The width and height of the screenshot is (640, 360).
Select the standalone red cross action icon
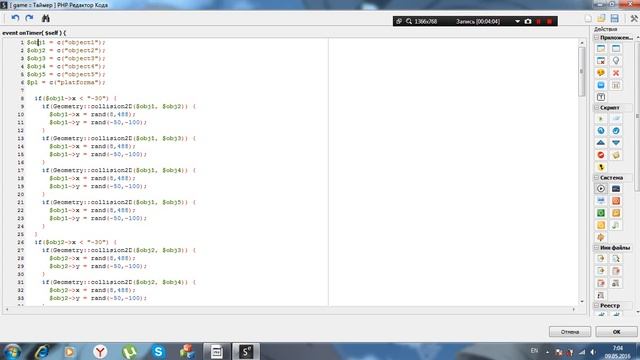click(616, 73)
